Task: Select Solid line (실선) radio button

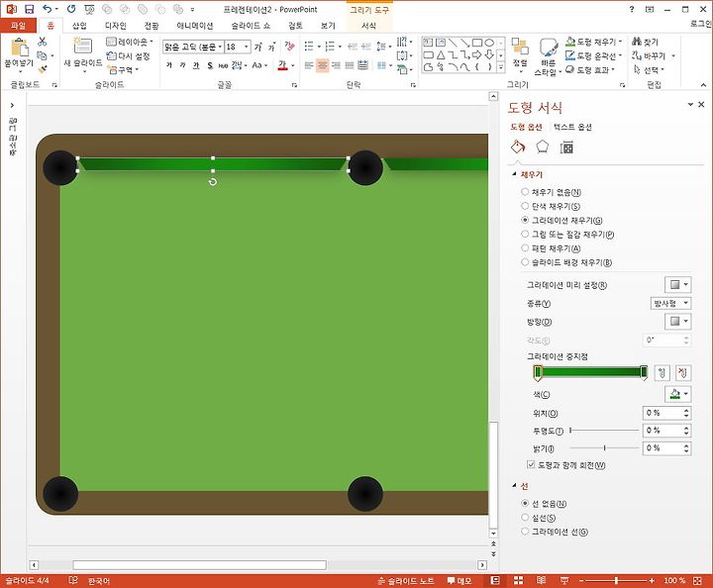Action: (x=525, y=517)
